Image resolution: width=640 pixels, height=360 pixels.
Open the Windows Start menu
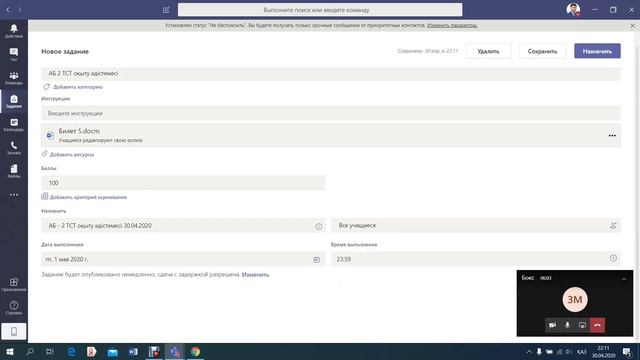tap(10, 351)
